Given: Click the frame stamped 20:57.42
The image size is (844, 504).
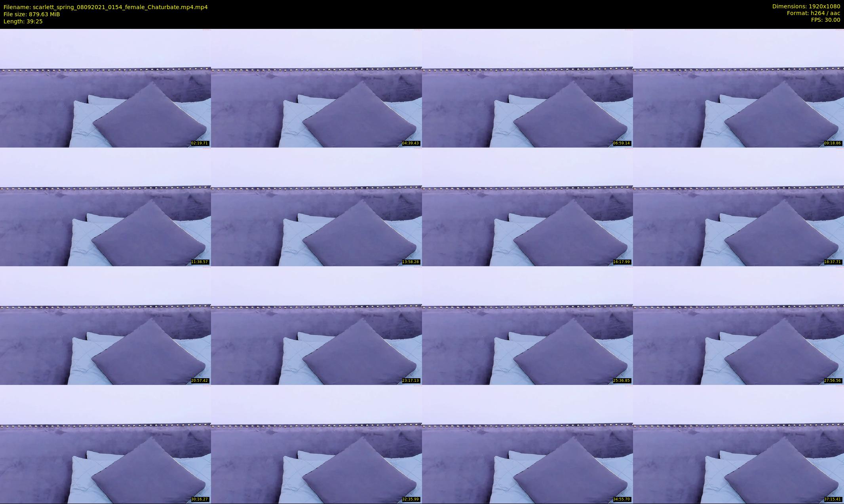Looking at the screenshot, I should [105, 325].
